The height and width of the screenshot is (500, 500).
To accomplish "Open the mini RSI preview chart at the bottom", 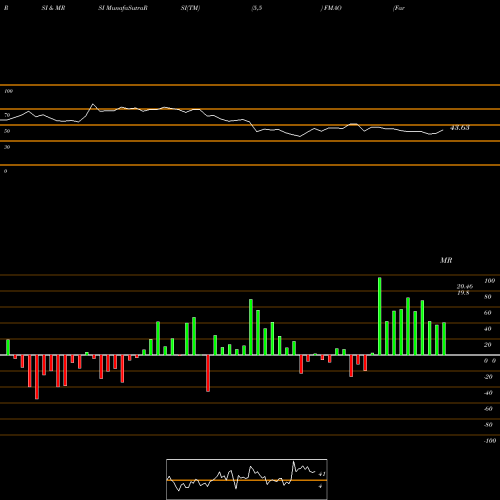I will click(x=247, y=479).
